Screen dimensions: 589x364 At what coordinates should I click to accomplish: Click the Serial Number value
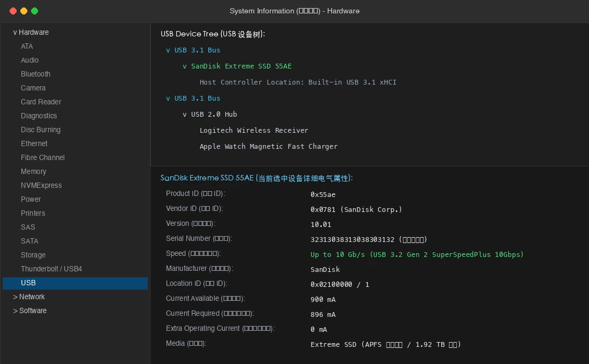pos(368,240)
